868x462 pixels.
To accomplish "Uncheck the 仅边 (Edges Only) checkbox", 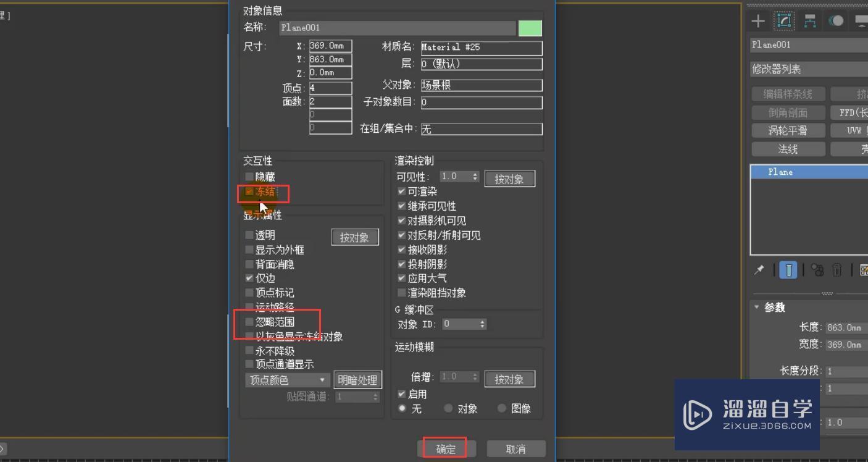I will (249, 278).
